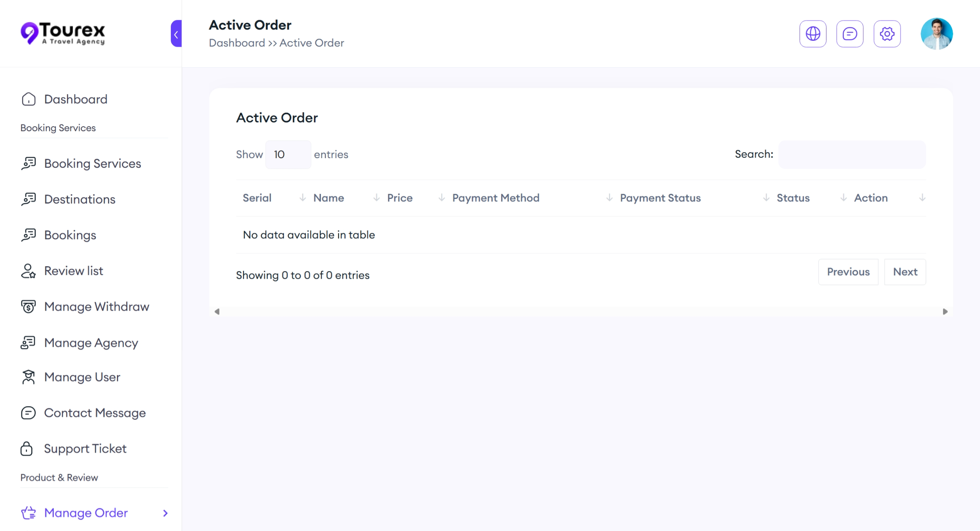Click the Tourex logo

coord(63,33)
